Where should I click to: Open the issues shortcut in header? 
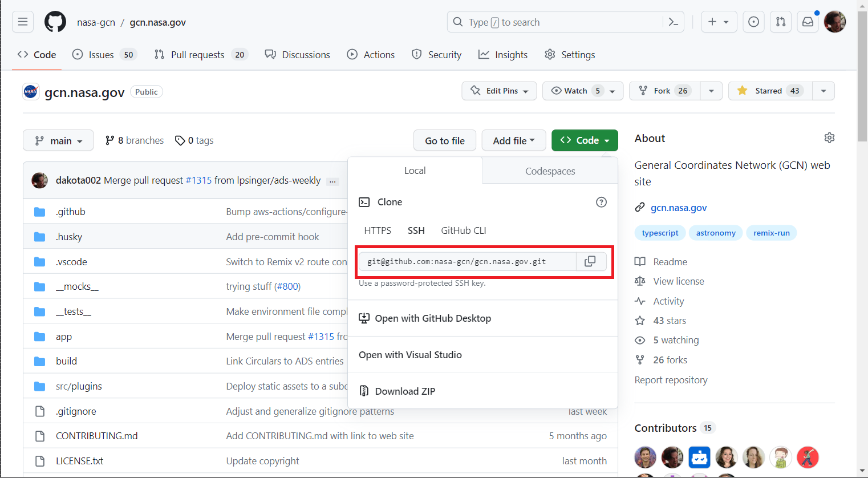[753, 22]
